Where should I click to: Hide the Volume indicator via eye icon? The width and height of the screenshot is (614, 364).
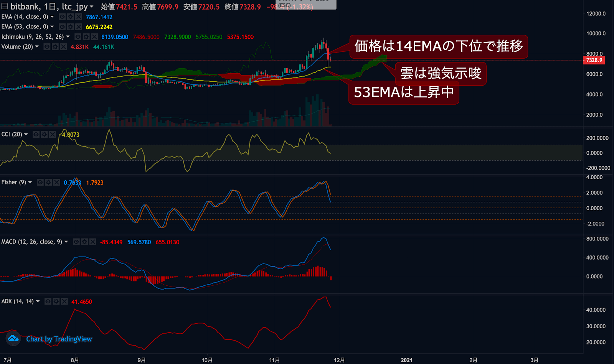point(47,47)
